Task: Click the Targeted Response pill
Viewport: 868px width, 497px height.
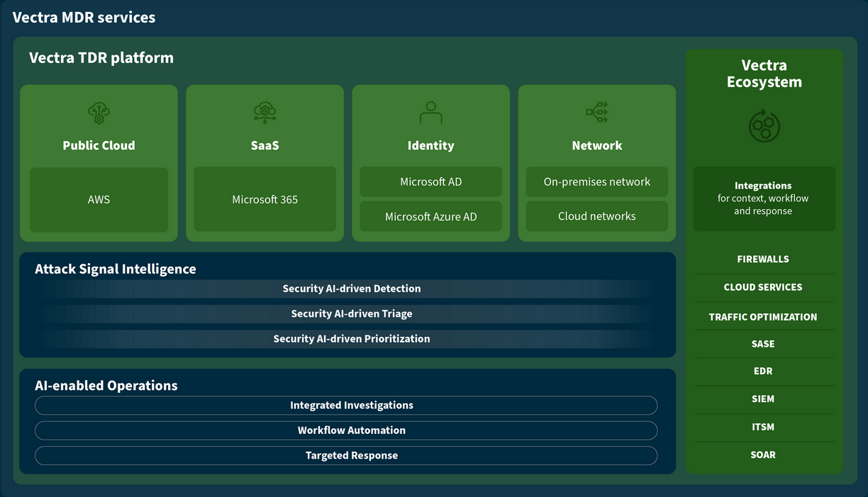Action: tap(346, 455)
